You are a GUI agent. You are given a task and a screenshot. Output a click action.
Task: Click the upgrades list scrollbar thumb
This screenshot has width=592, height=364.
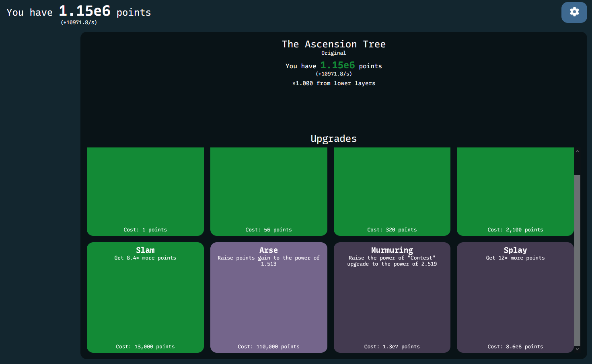click(x=578, y=261)
